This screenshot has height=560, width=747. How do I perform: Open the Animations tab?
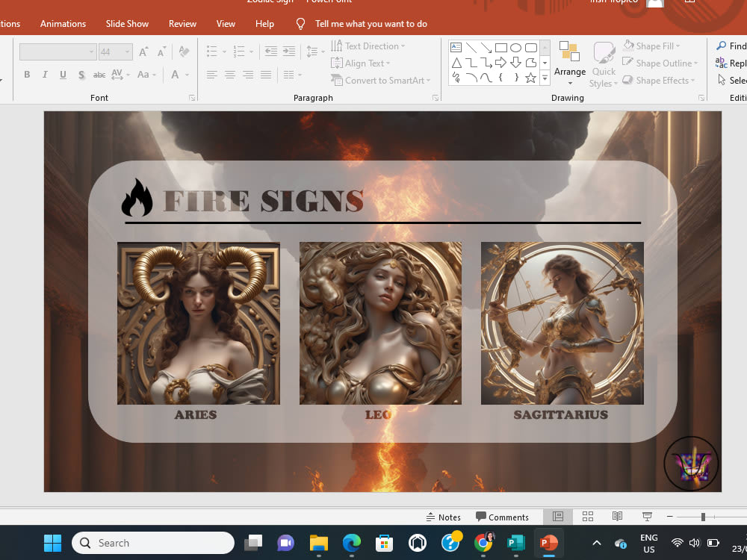pyautogui.click(x=63, y=24)
